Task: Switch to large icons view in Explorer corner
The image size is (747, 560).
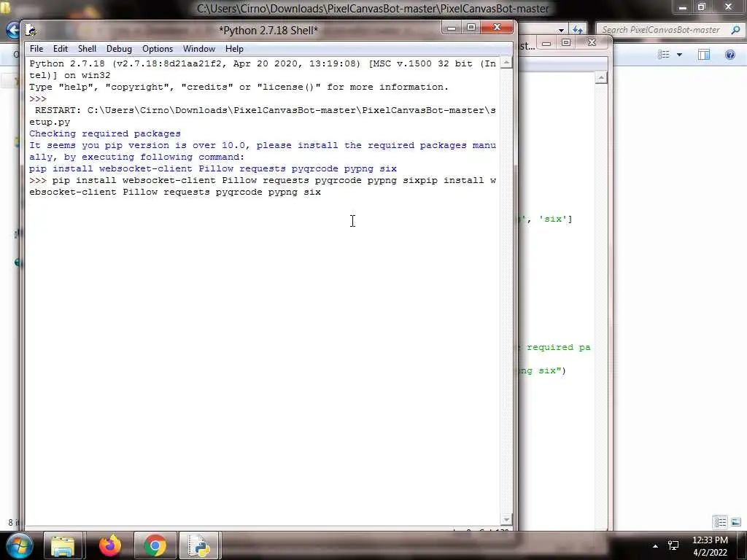Action: pos(735,522)
